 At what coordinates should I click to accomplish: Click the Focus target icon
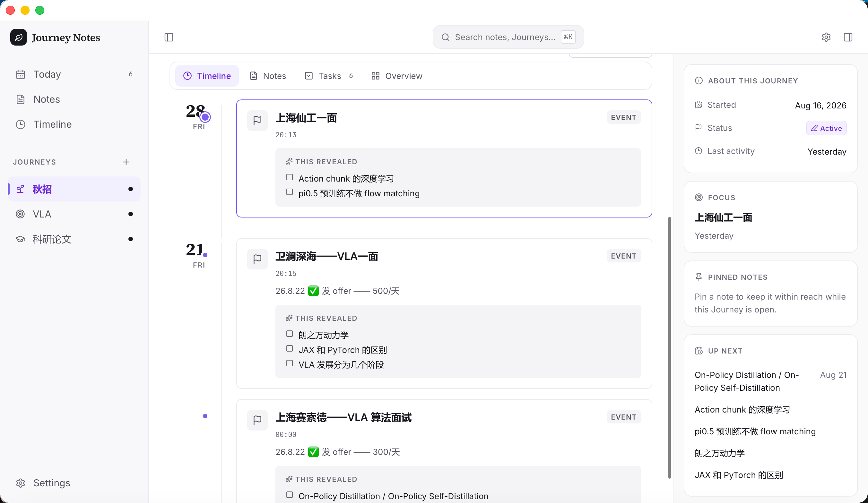point(699,197)
